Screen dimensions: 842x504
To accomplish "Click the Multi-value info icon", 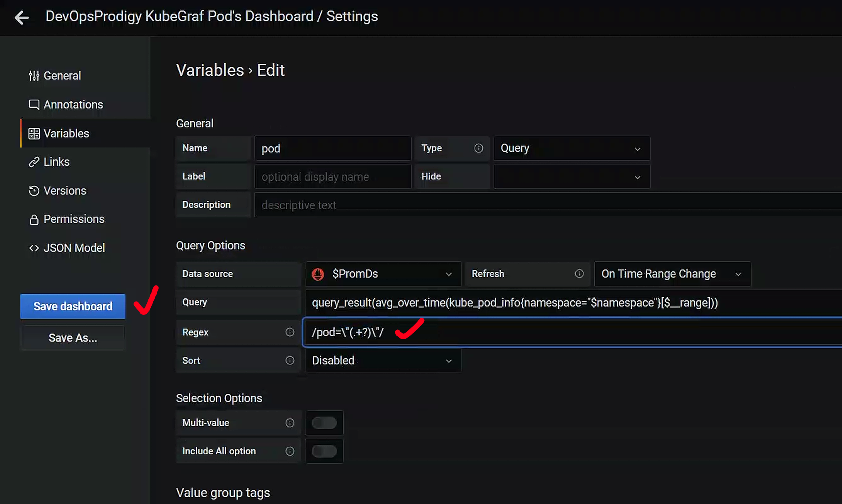I will [x=290, y=423].
